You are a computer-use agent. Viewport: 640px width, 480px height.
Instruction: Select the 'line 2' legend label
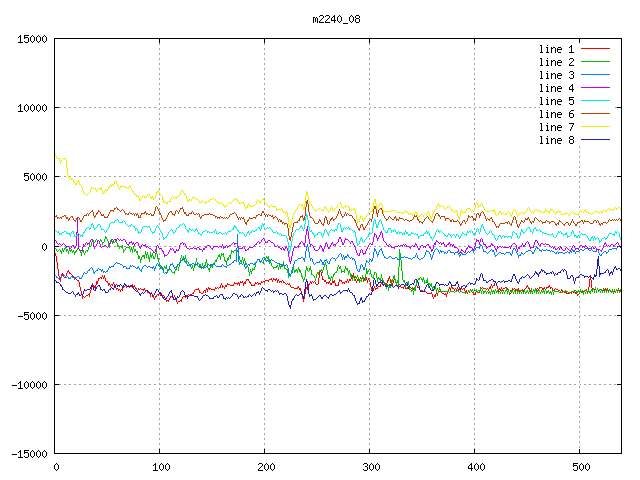pyautogui.click(x=557, y=62)
